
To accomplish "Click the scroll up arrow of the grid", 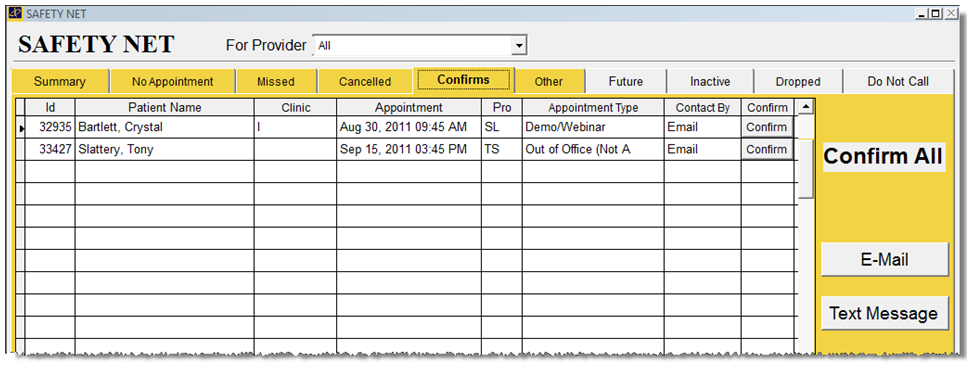I will (805, 108).
